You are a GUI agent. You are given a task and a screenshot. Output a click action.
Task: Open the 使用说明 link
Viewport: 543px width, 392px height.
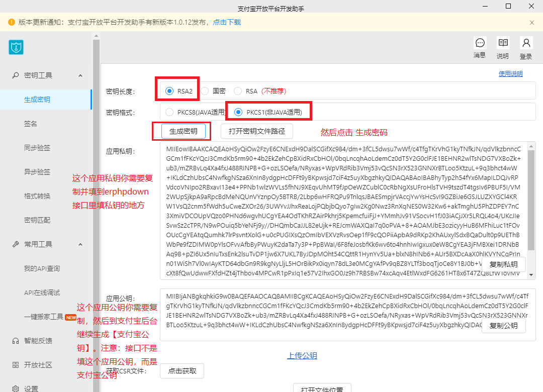(x=510, y=74)
